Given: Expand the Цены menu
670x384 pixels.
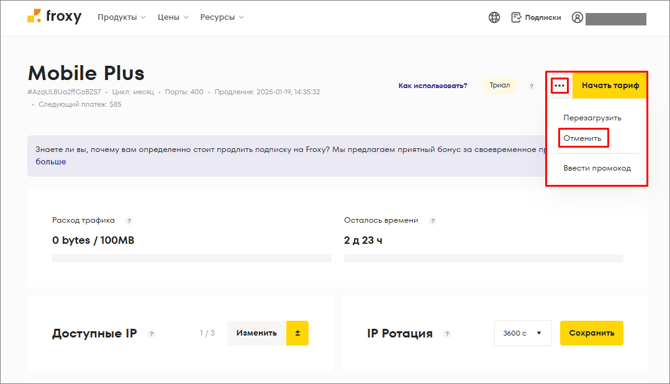Looking at the screenshot, I should point(173,17).
